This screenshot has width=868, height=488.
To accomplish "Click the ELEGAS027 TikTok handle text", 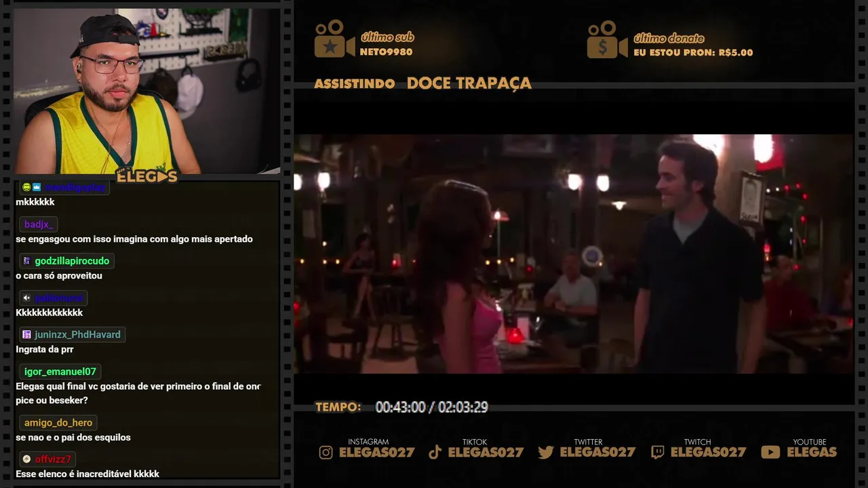I will pos(486,453).
